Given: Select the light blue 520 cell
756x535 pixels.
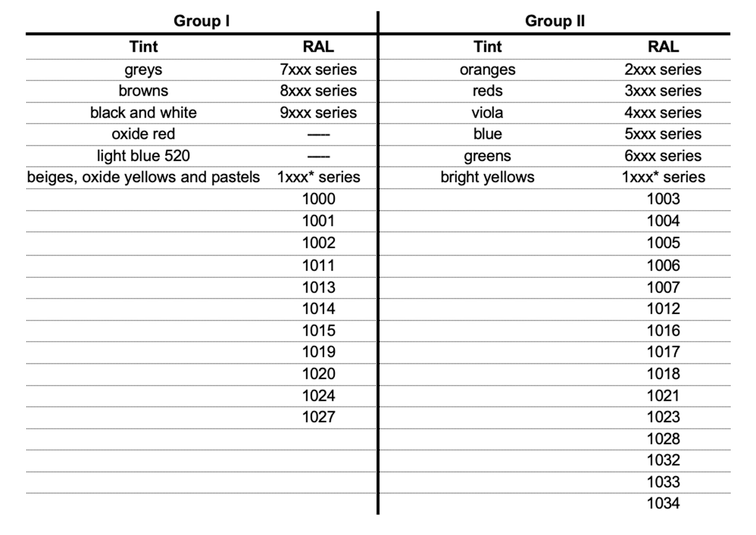Looking at the screenshot, I should (143, 156).
